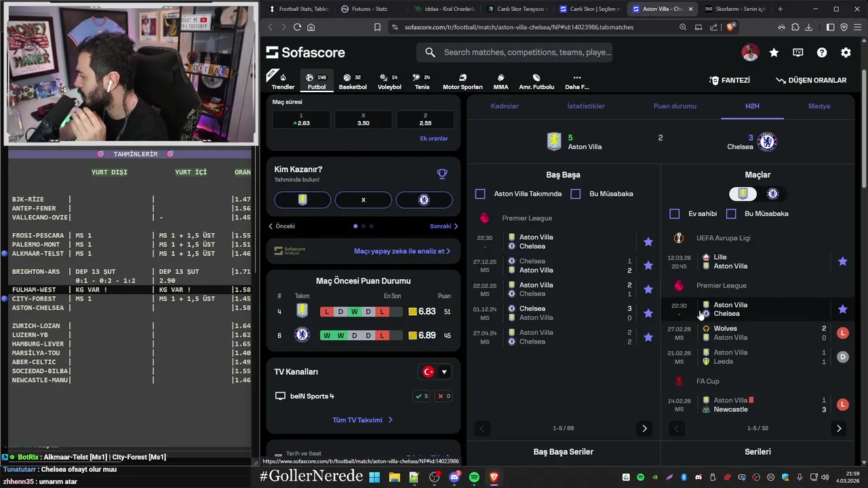Expand Daha F... more sports menu
This screenshot has height=488, width=868.
click(x=576, y=81)
